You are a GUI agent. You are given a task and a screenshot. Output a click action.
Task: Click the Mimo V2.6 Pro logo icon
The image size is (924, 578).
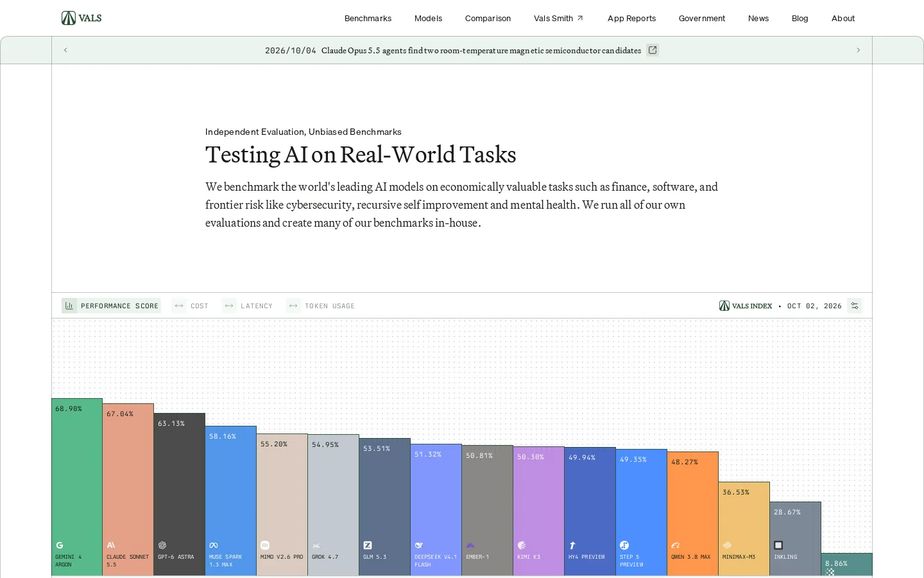(x=265, y=545)
